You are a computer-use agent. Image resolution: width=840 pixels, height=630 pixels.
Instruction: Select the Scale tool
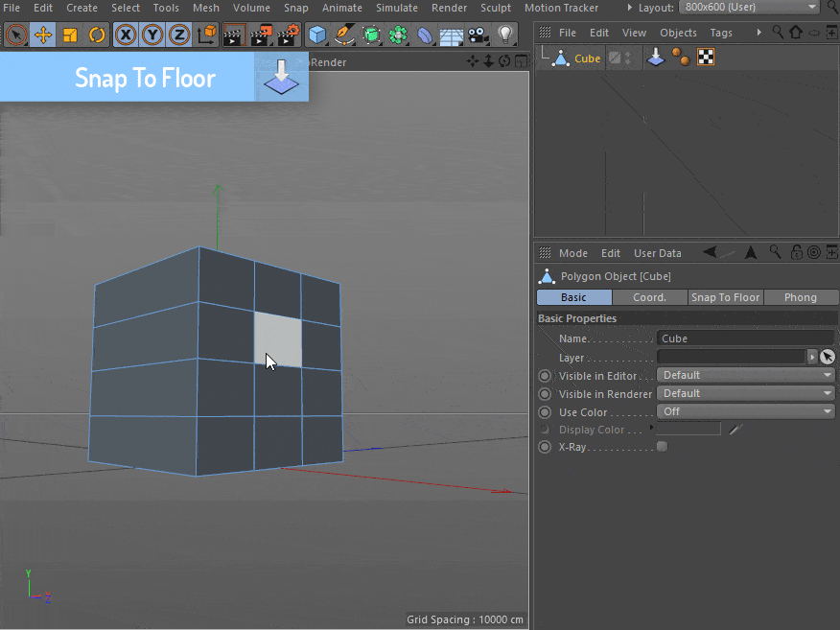70,35
